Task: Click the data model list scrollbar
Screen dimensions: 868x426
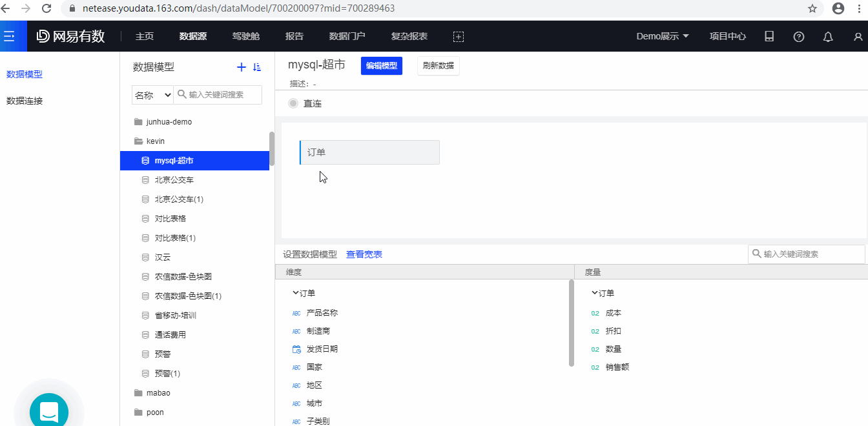Action: click(272, 148)
